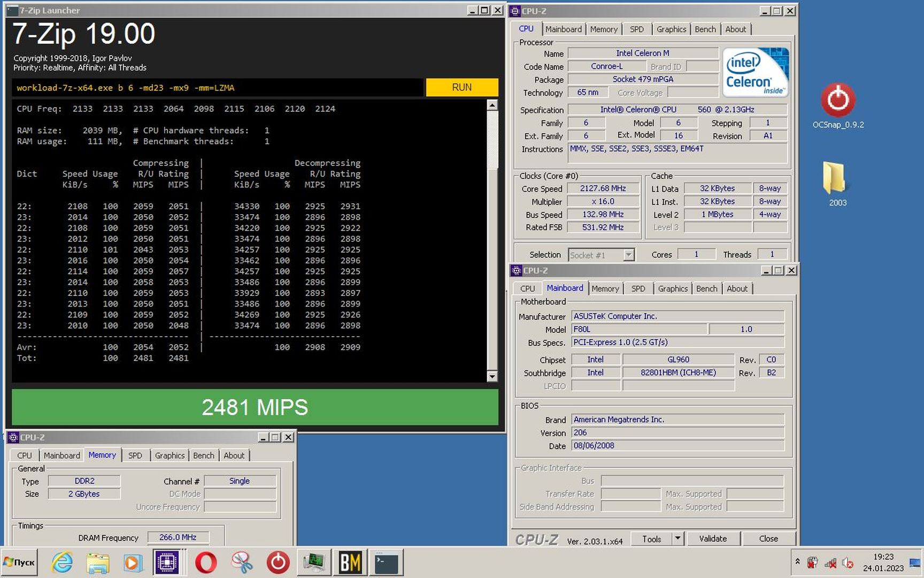Click the 82801HBM (ICH8-ME) southbridge field
Image resolution: width=924 pixels, height=578 pixels.
678,372
